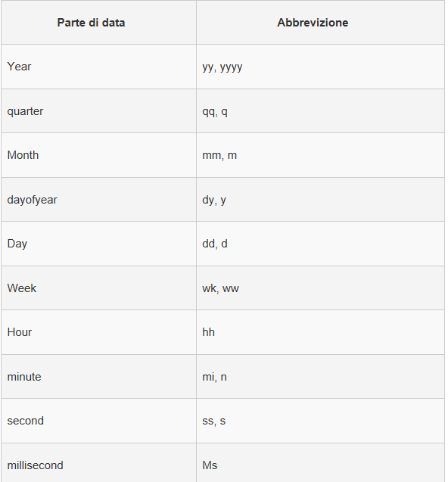Click the "dy, y" abbreviation
This screenshot has width=448, height=482.
click(x=214, y=200)
